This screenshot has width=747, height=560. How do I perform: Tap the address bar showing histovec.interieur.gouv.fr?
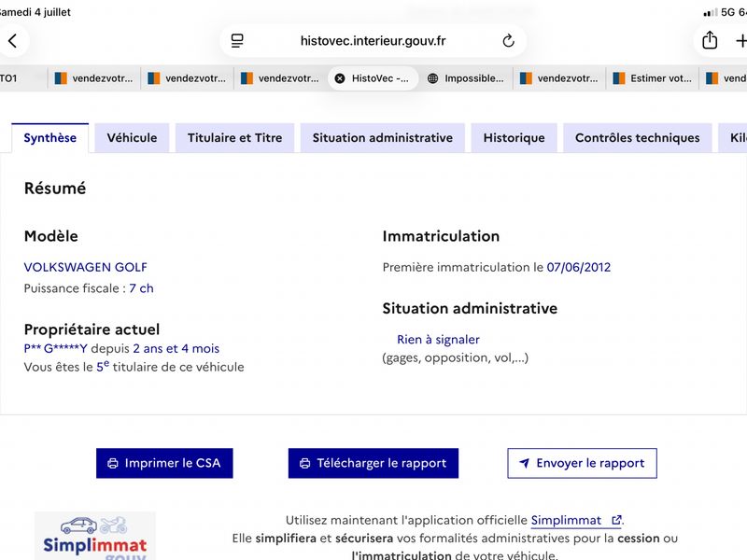click(373, 41)
